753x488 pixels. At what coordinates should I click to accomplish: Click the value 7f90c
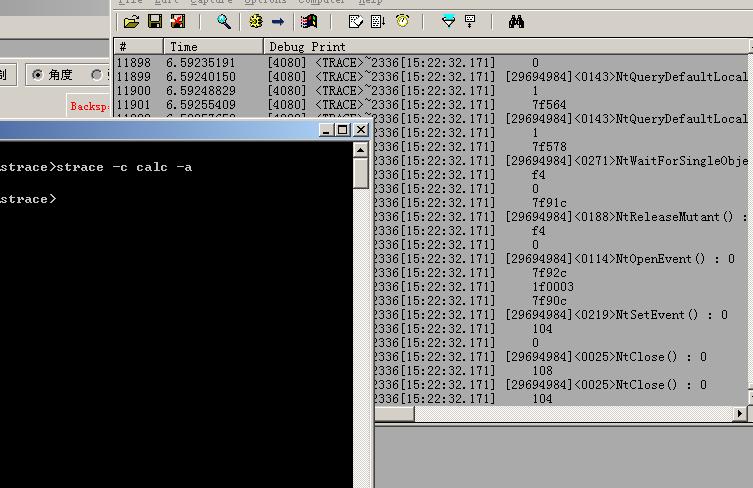(549, 300)
